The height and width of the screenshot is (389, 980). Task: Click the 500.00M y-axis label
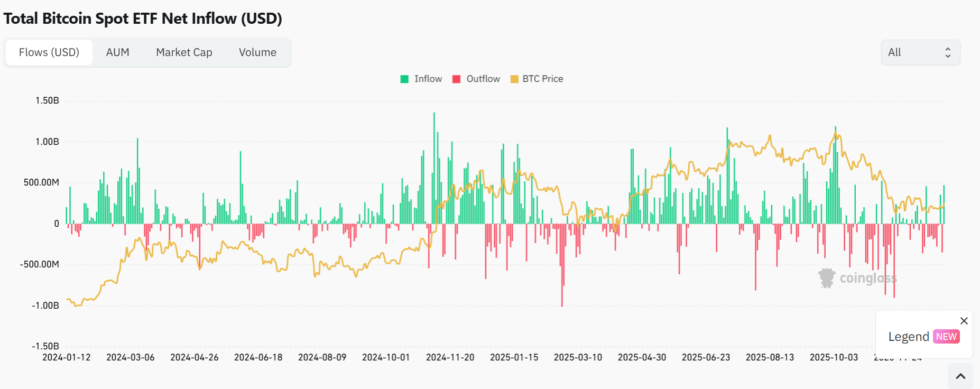(x=41, y=182)
